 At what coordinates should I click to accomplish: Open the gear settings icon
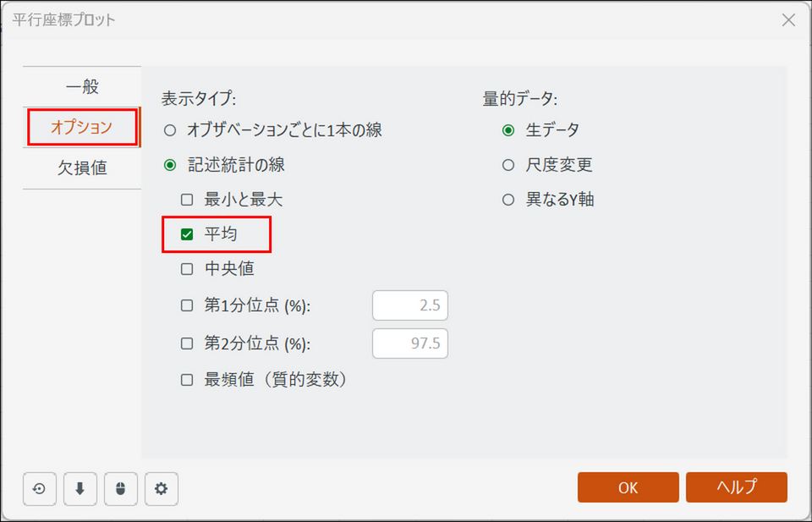click(162, 488)
